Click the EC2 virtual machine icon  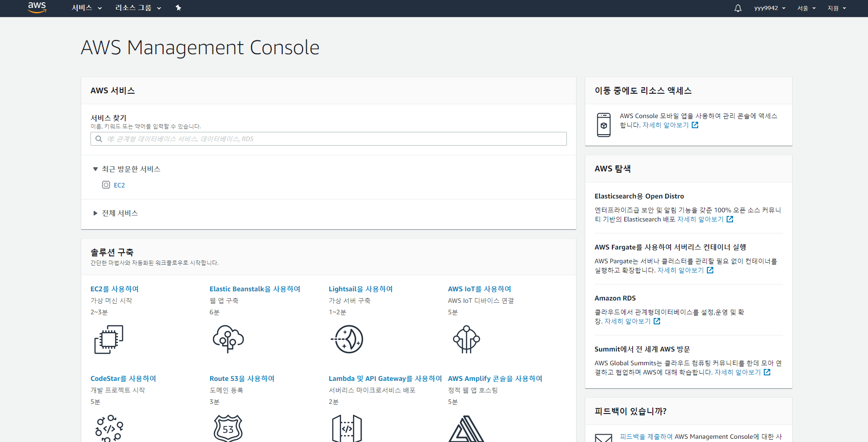(x=109, y=340)
